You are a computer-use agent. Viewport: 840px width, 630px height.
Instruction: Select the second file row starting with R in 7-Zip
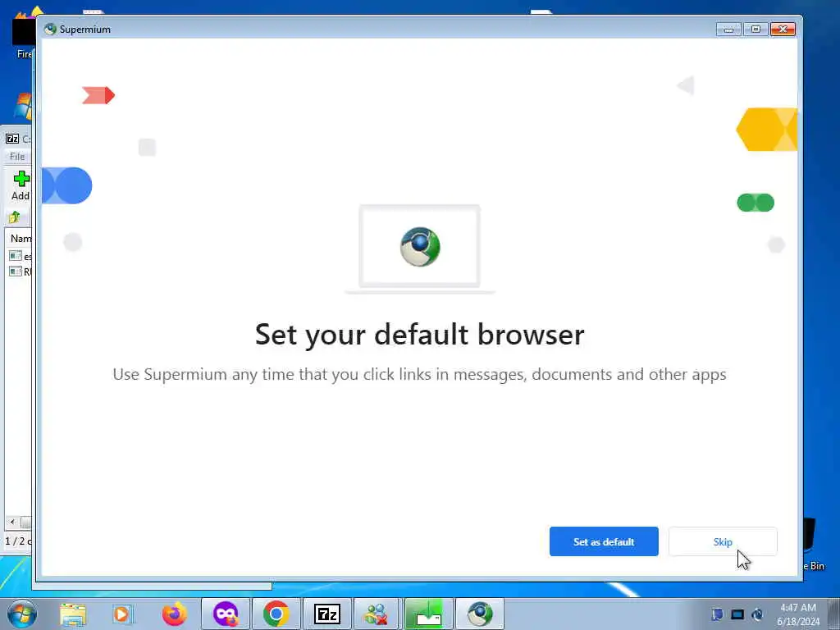point(21,272)
